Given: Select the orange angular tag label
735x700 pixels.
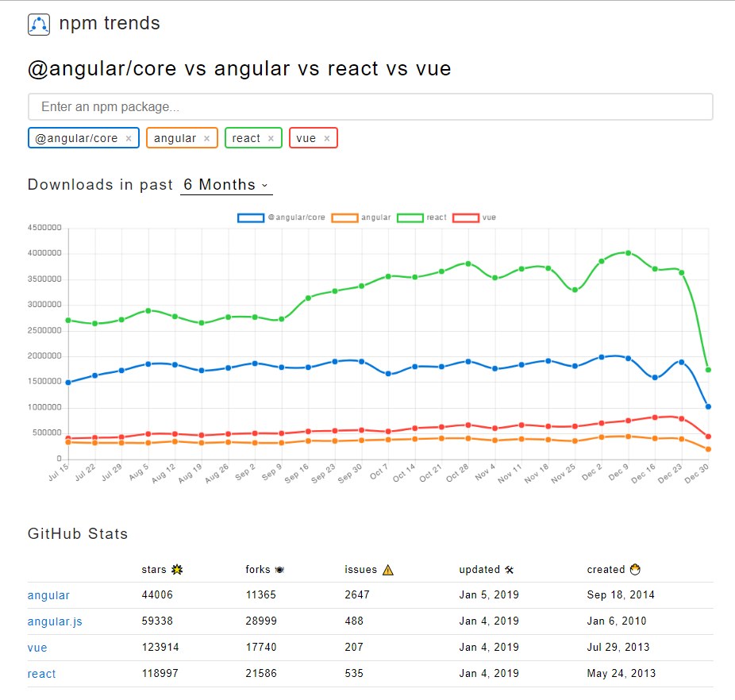Looking at the screenshot, I should [x=175, y=138].
